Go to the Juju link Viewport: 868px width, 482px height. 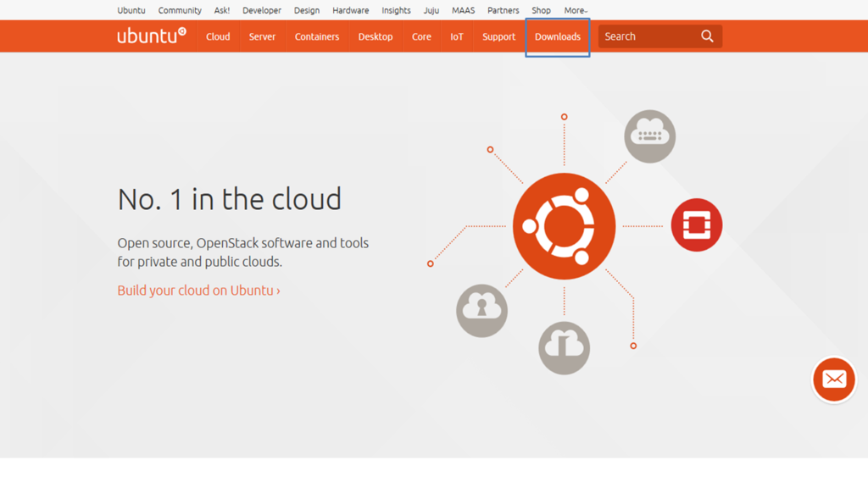[x=431, y=10]
